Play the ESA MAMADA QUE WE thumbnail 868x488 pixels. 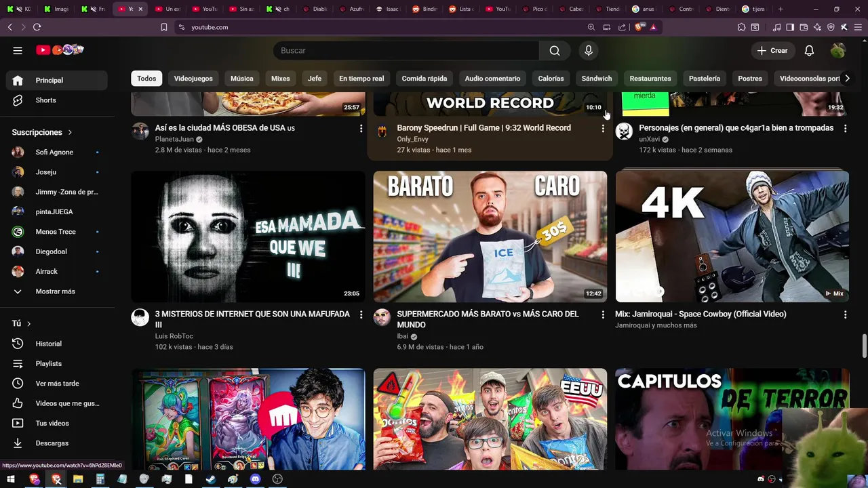tap(248, 237)
